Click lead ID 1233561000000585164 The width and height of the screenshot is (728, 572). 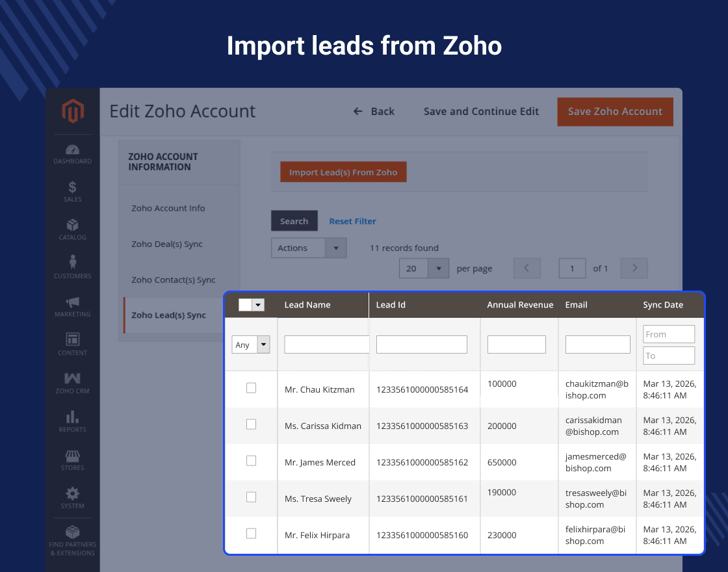(x=422, y=390)
